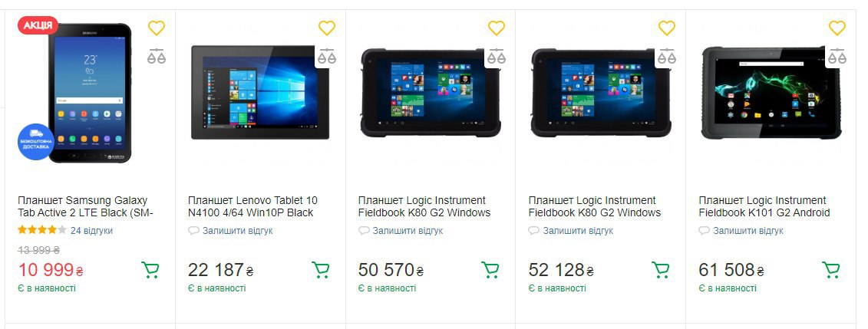View the 24 відгуки reviews link
The image size is (868, 329).
(91, 231)
